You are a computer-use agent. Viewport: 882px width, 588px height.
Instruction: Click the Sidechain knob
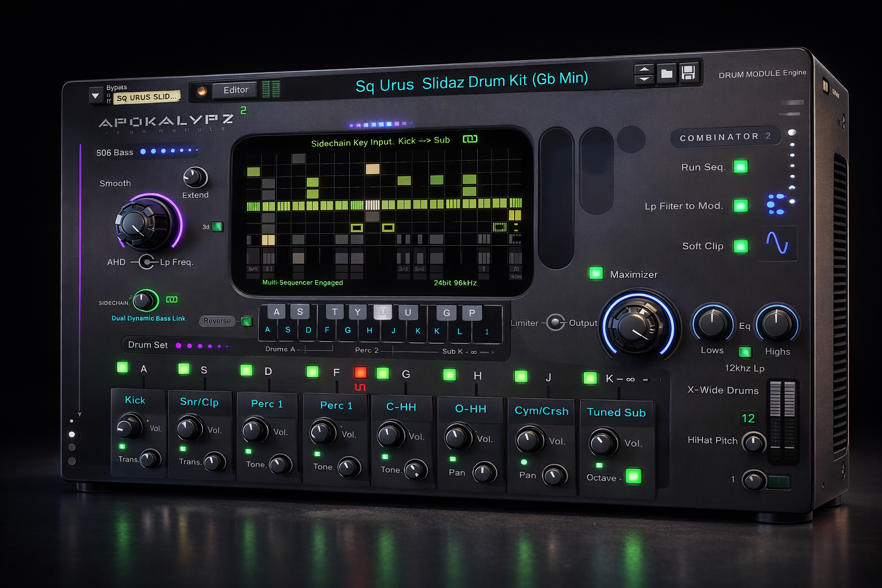tap(144, 300)
